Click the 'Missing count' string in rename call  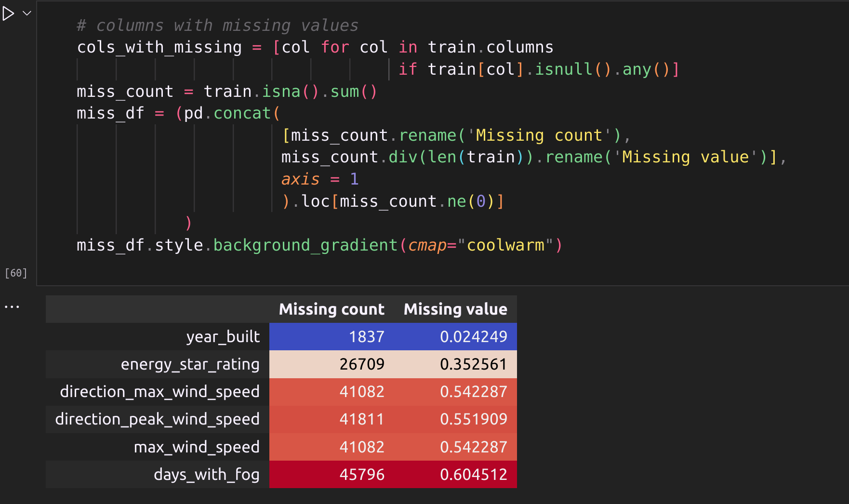pos(539,135)
